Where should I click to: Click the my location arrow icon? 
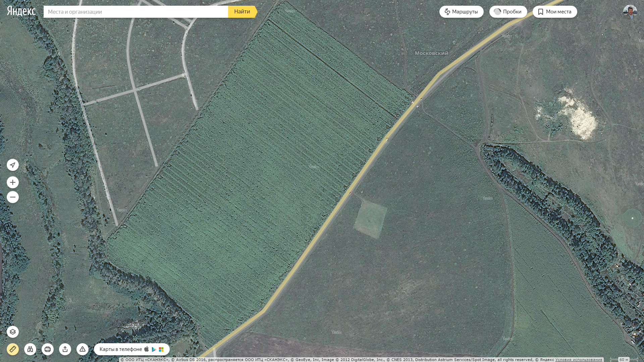coord(13,165)
